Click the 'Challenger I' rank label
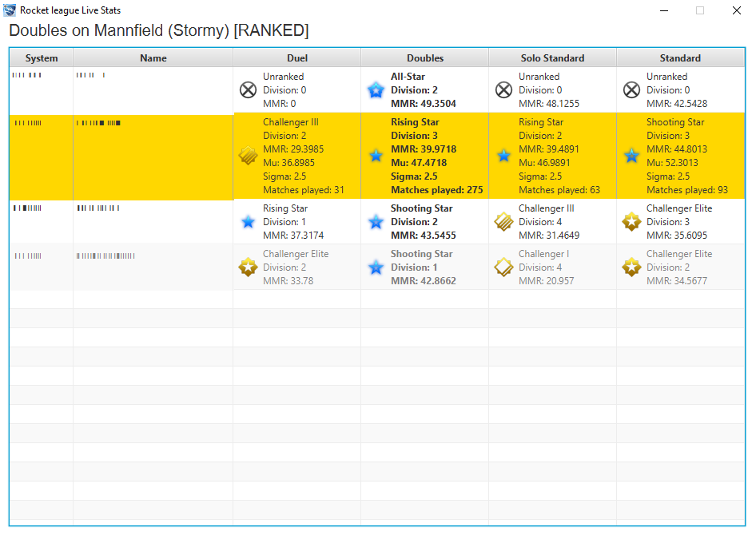This screenshot has width=756, height=535. [544, 254]
